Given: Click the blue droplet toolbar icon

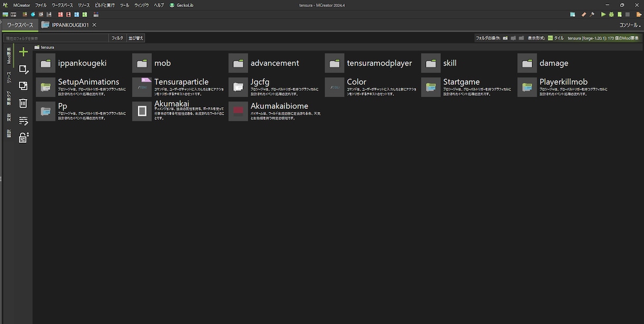Looking at the screenshot, I should click(x=33, y=15).
